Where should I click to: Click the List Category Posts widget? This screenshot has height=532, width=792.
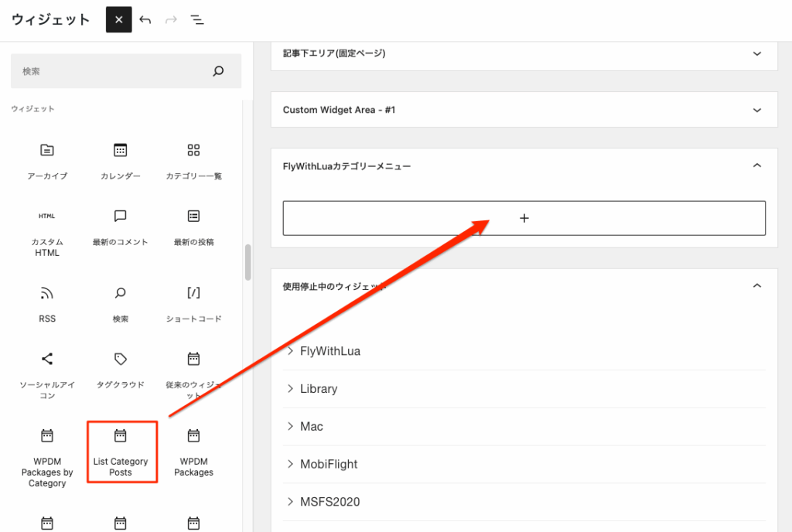(x=121, y=452)
